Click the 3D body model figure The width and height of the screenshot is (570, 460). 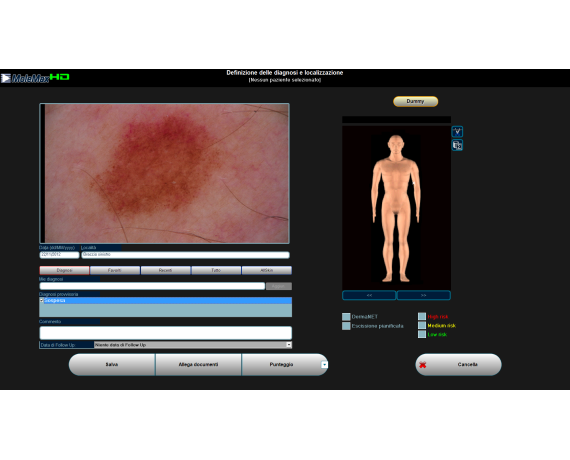click(396, 208)
